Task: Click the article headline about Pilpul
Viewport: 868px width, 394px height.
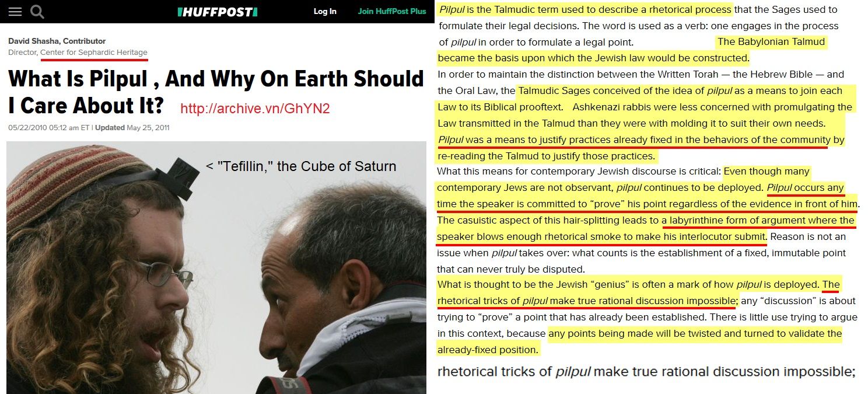Action: (x=216, y=92)
